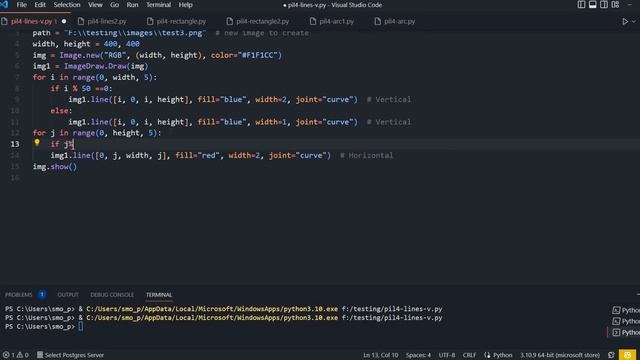
Task: Change indentation via Spaces: 4
Action: [418, 355]
